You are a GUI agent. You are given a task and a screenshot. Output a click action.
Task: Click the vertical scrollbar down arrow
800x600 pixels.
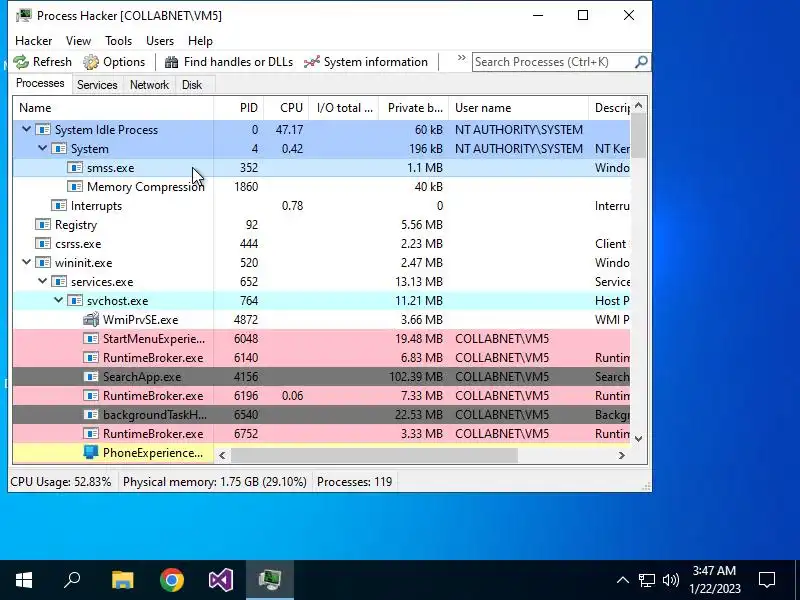(638, 439)
